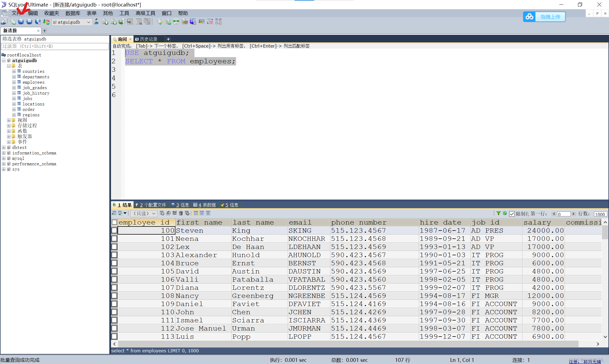The height and width of the screenshot is (364, 609).
Task: Click the Execute Query play icon
Action: click(21, 22)
